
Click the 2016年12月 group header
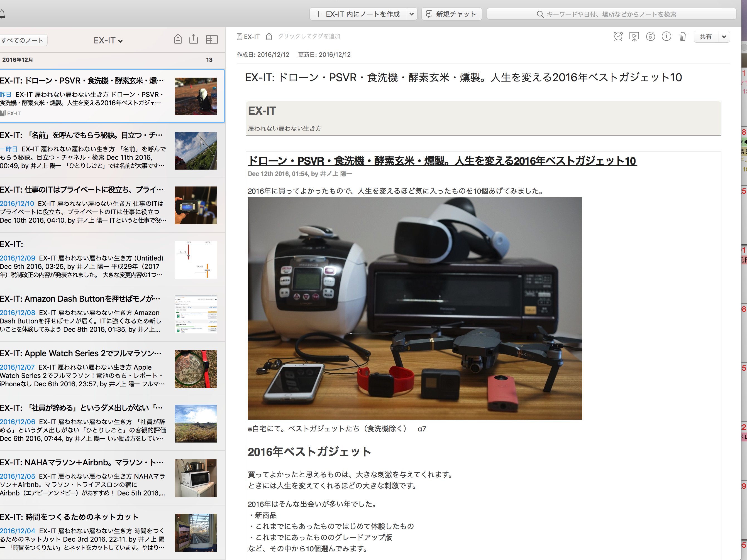[18, 60]
